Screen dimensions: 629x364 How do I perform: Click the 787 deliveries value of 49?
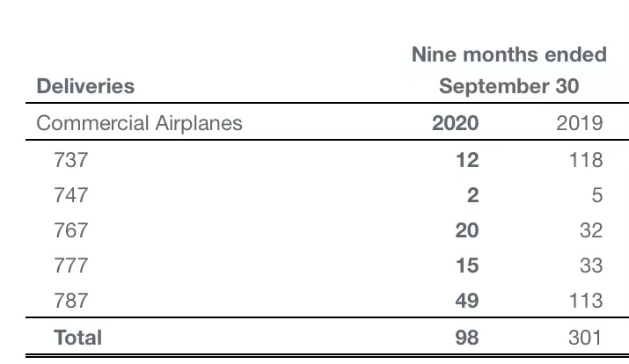(466, 301)
